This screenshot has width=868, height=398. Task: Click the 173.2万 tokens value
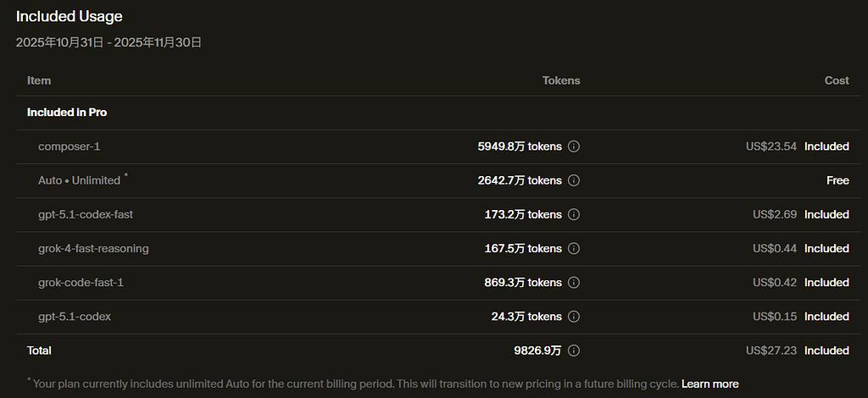(x=523, y=214)
